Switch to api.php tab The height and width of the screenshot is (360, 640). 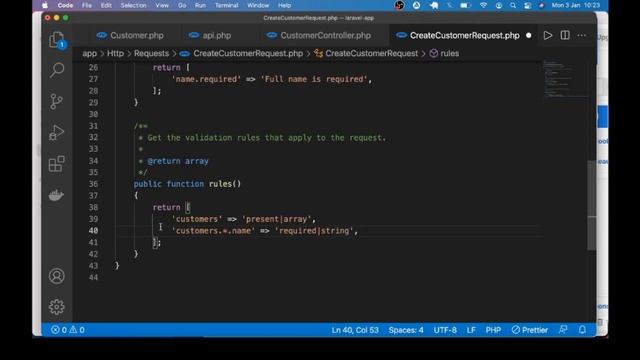point(210,36)
